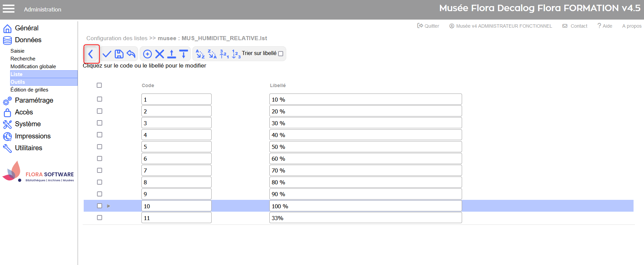Click the undo arrow icon
Image resolution: width=644 pixels, height=265 pixels.
coord(131,54)
